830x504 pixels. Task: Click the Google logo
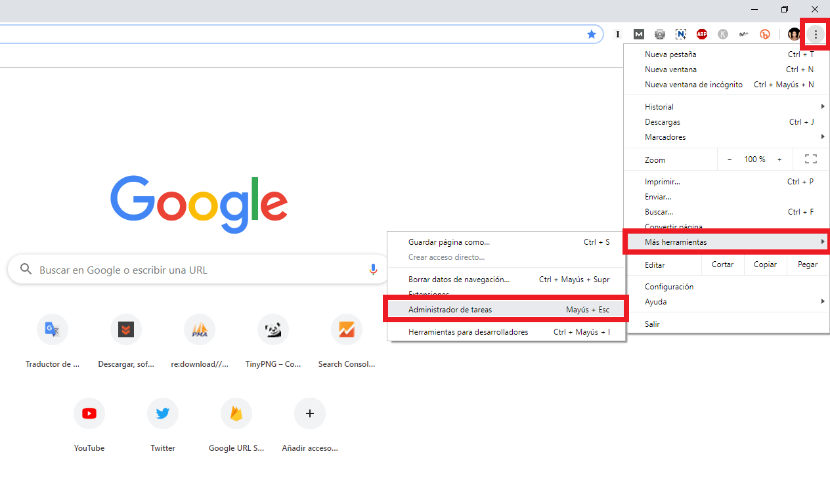(x=199, y=203)
